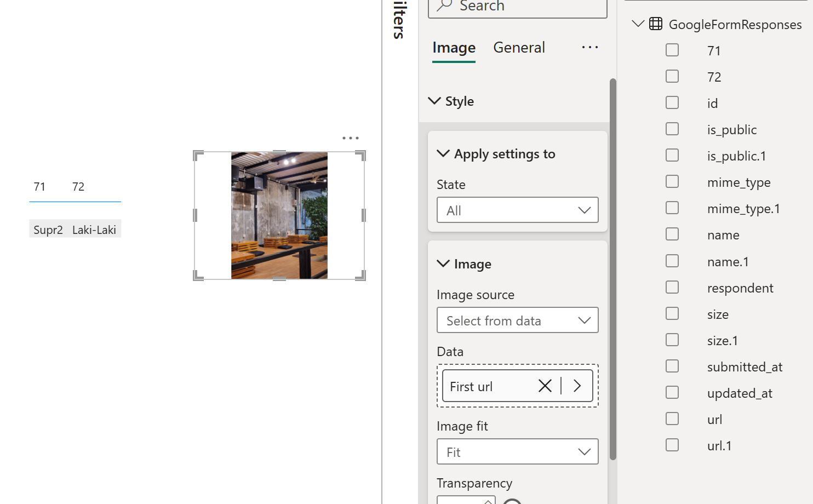Click the 72 column header in table
Viewport: 813px width, 504px height.
(x=78, y=187)
